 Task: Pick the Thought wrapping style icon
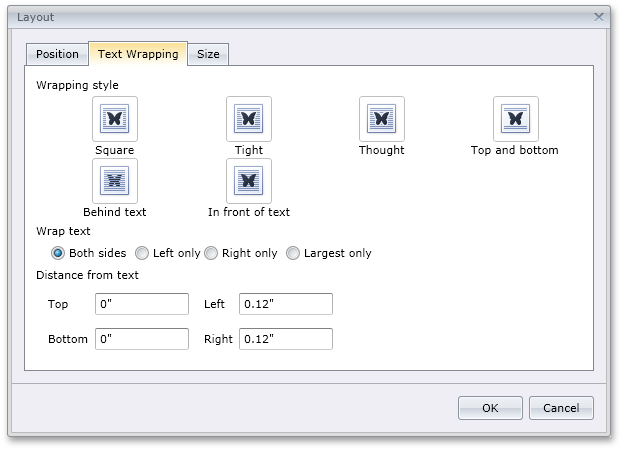tap(381, 119)
